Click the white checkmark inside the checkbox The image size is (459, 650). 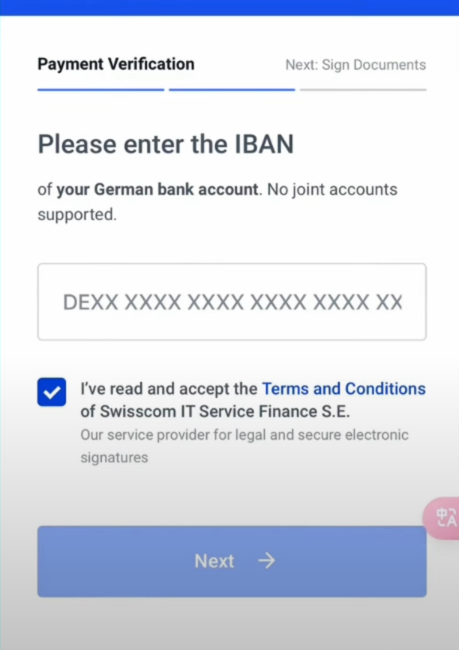pyautogui.click(x=52, y=392)
